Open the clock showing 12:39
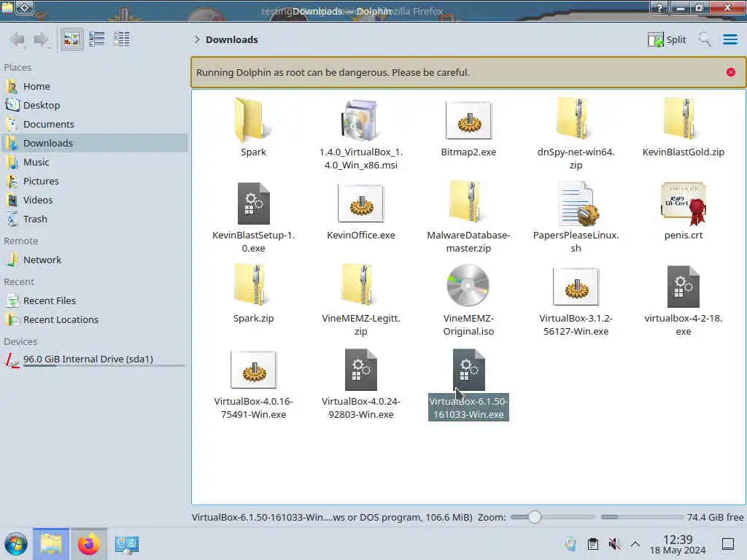 pyautogui.click(x=678, y=544)
